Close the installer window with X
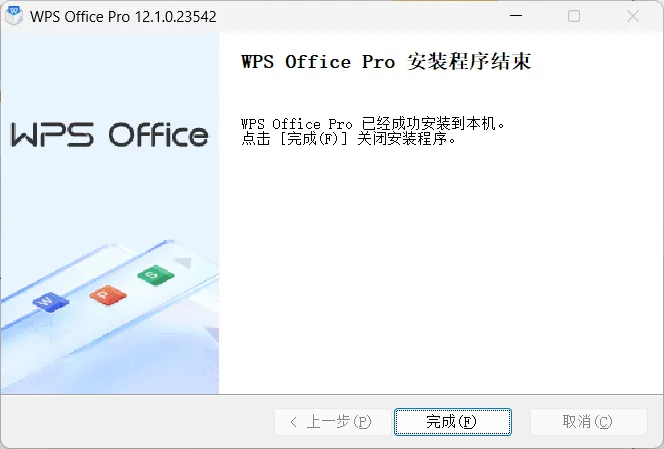 point(633,16)
